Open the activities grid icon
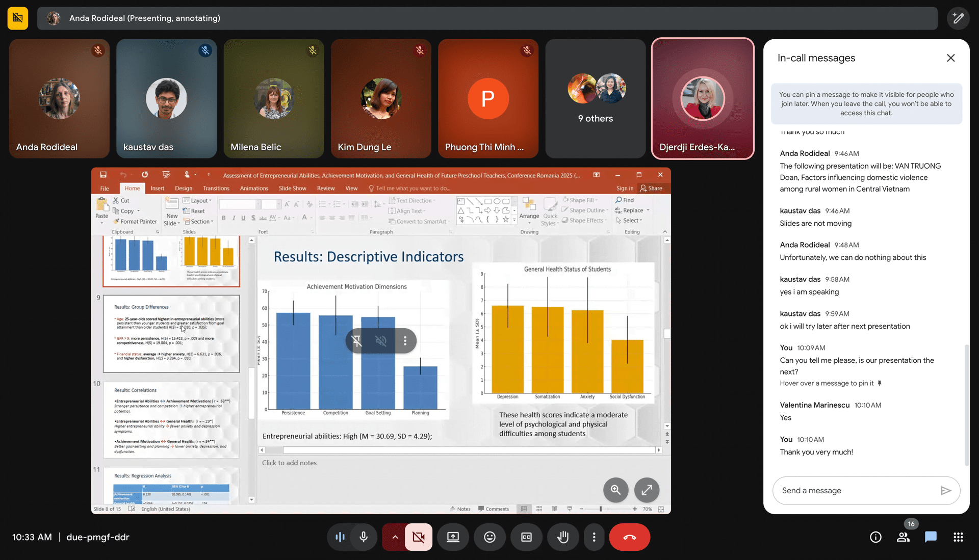This screenshot has height=560, width=979. point(958,537)
